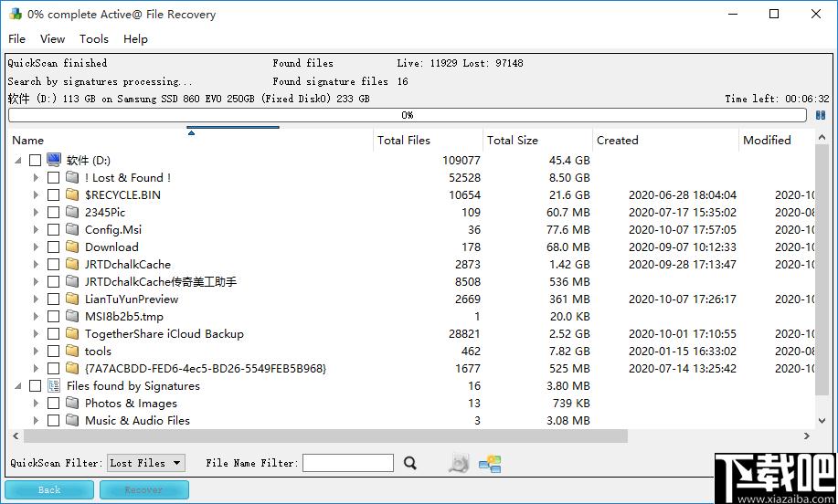Viewport: 838px width, 504px height.
Task: Click the 2345Pic folder icon
Action: [72, 212]
